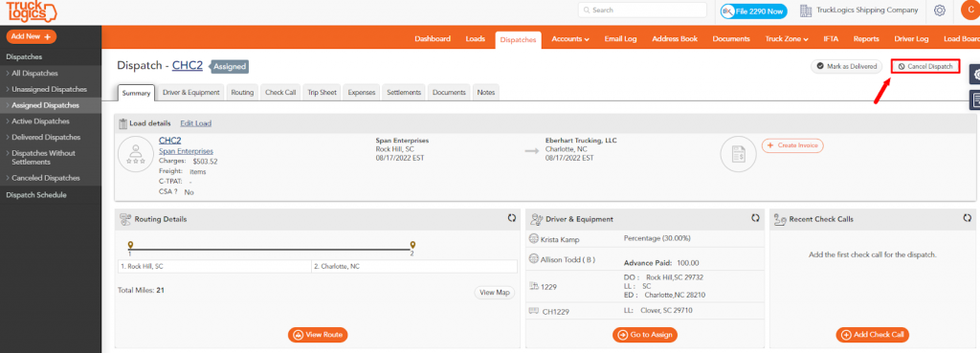Open the user profile avatar C

(970, 10)
